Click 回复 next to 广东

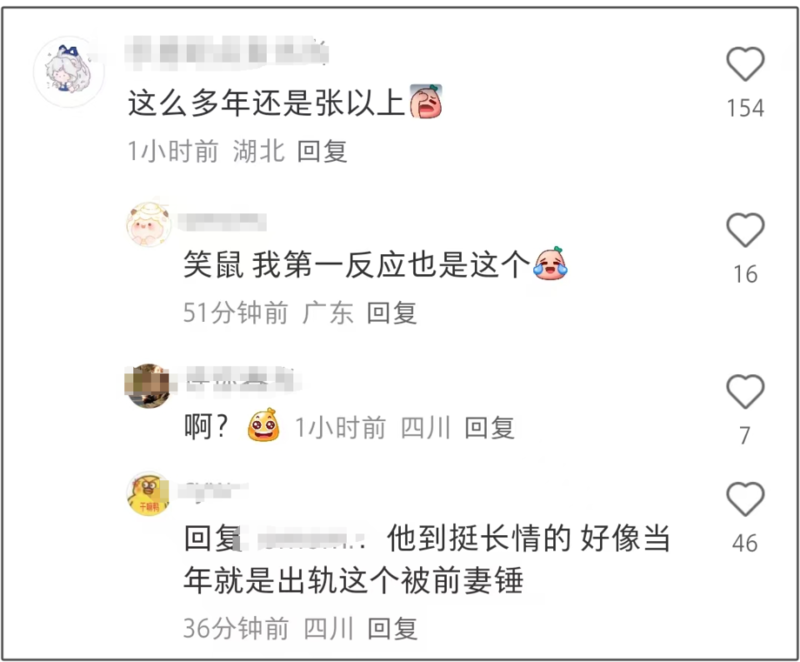pyautogui.click(x=392, y=313)
